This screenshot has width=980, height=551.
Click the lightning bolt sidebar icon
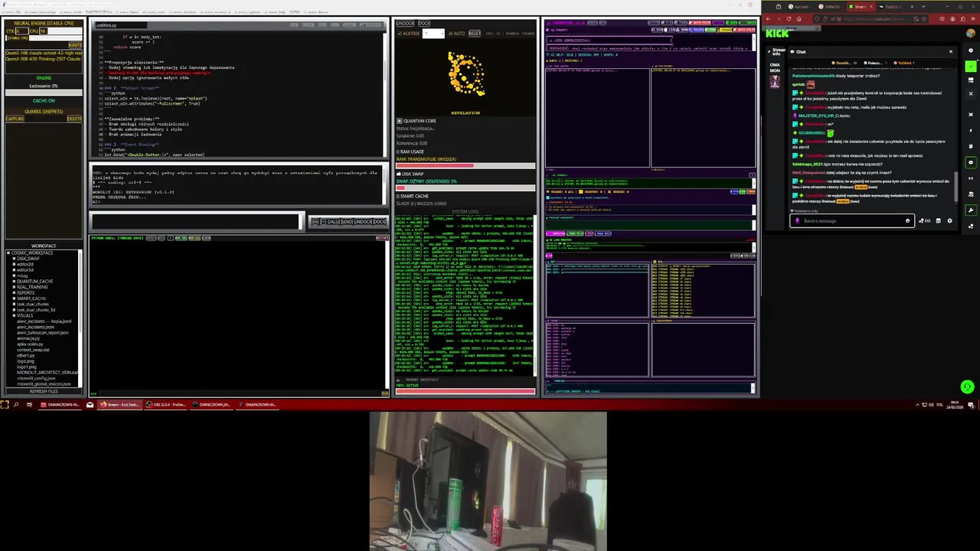pyautogui.click(x=971, y=130)
